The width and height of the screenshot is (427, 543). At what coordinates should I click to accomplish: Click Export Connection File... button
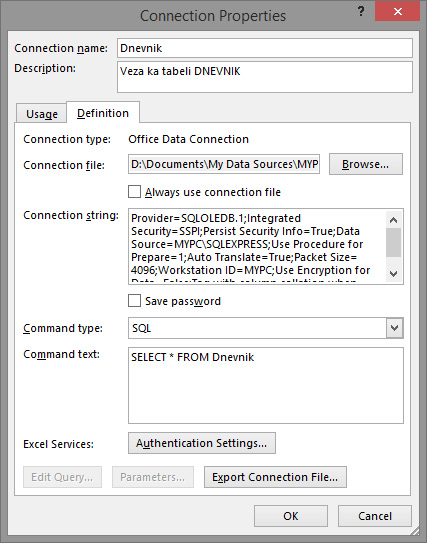pyautogui.click(x=275, y=477)
